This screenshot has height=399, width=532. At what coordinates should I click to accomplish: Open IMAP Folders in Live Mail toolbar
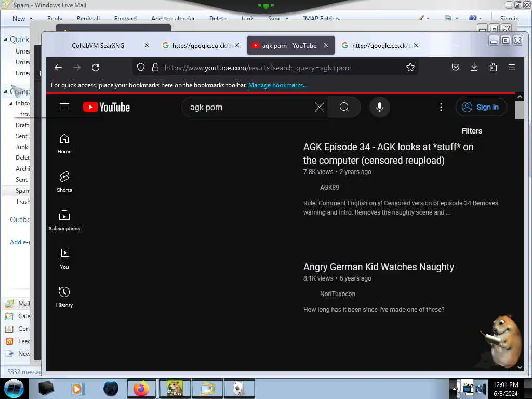(321, 18)
